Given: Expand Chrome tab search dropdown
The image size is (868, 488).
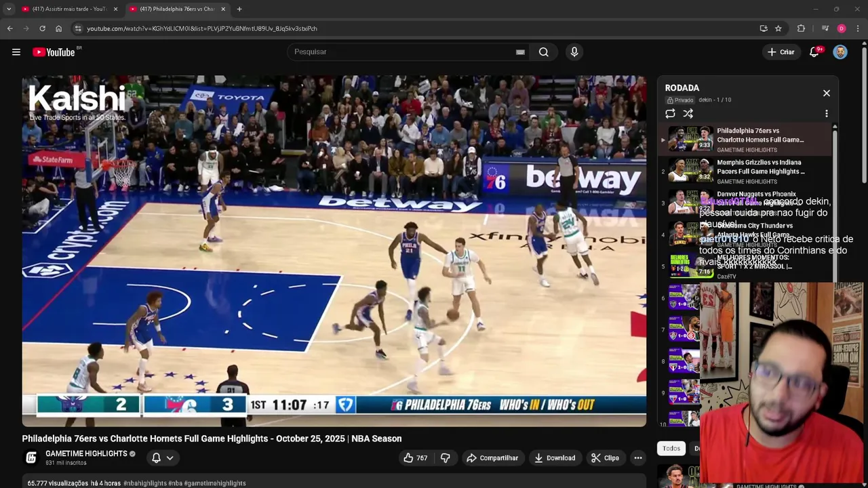Looking at the screenshot, I should click(9, 9).
